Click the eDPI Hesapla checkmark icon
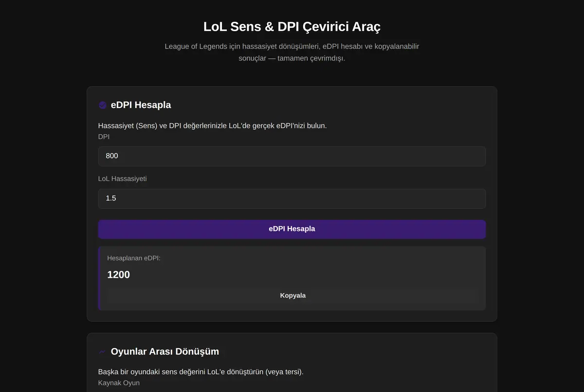This screenshot has width=584, height=392. pos(103,105)
